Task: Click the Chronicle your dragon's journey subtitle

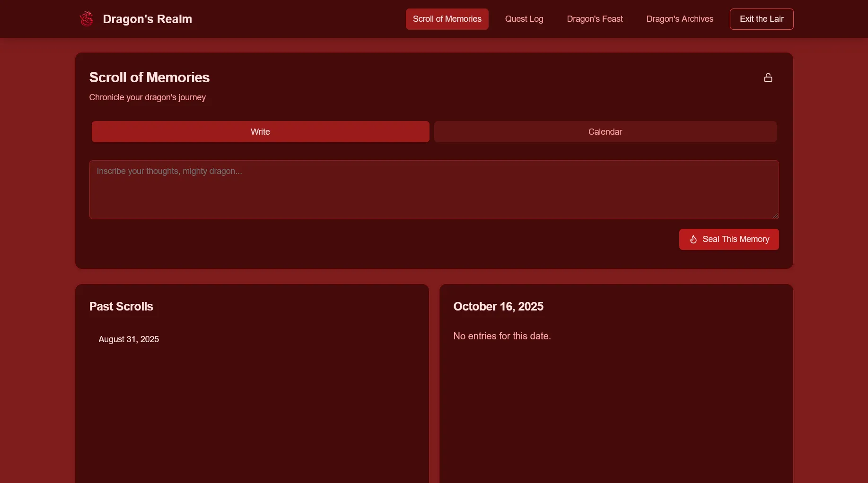Action: (147, 97)
